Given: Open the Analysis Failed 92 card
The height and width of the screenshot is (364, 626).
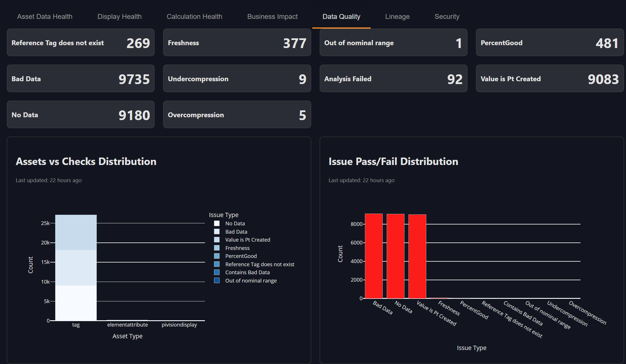Looking at the screenshot, I should point(393,78).
